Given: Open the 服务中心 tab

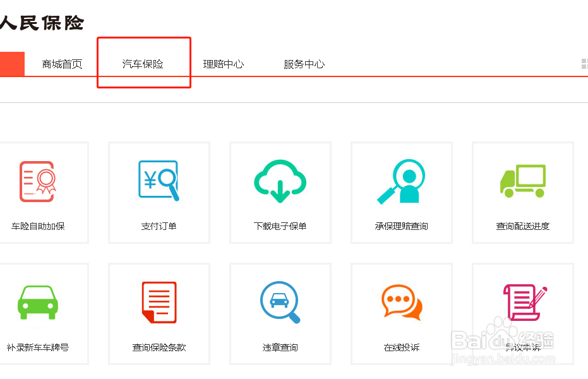Looking at the screenshot, I should 304,64.
